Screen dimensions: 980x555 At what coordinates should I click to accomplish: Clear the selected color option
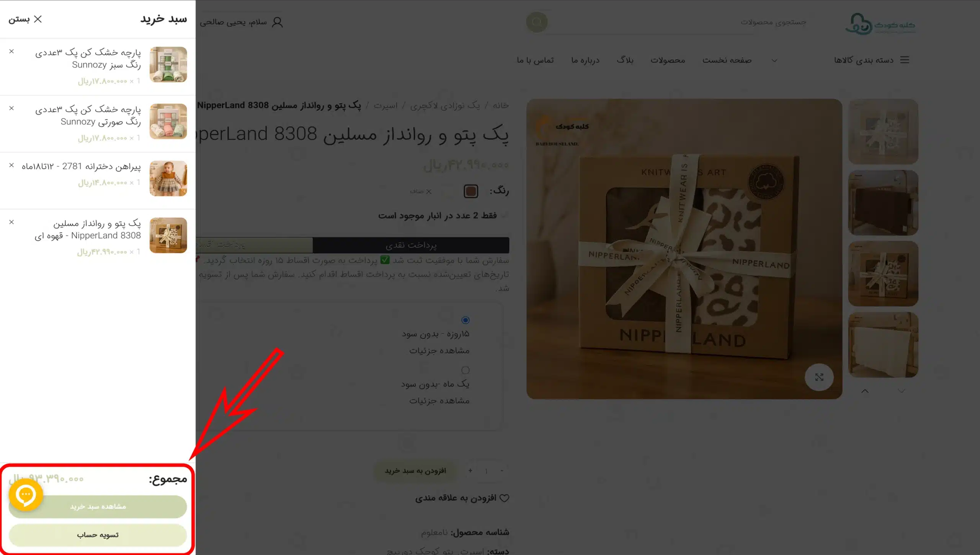tap(421, 191)
